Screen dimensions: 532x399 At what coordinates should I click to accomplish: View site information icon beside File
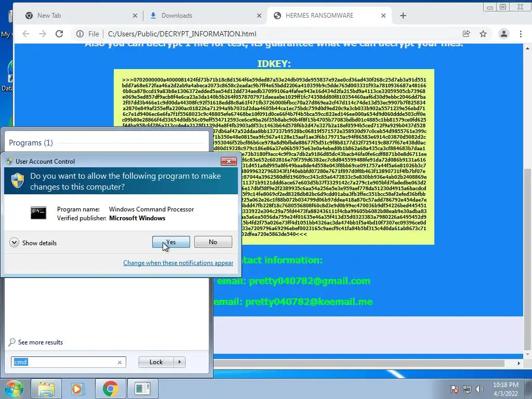pyautogui.click(x=80, y=34)
